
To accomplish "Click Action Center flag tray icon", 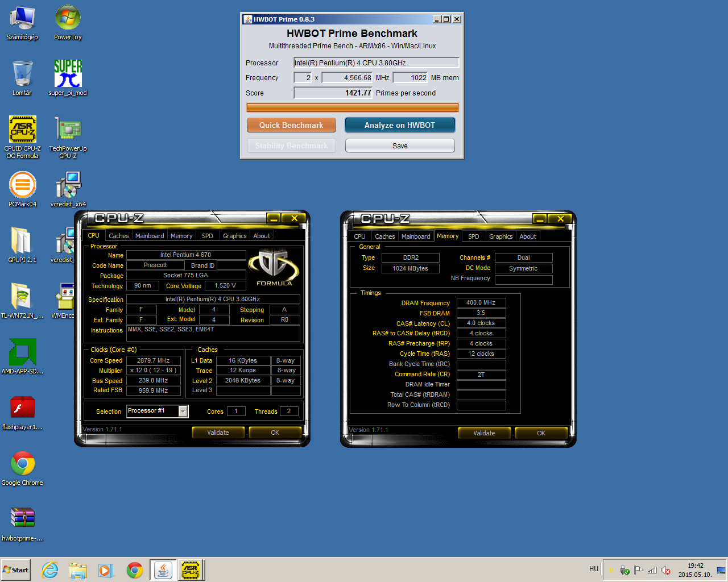I will [639, 570].
